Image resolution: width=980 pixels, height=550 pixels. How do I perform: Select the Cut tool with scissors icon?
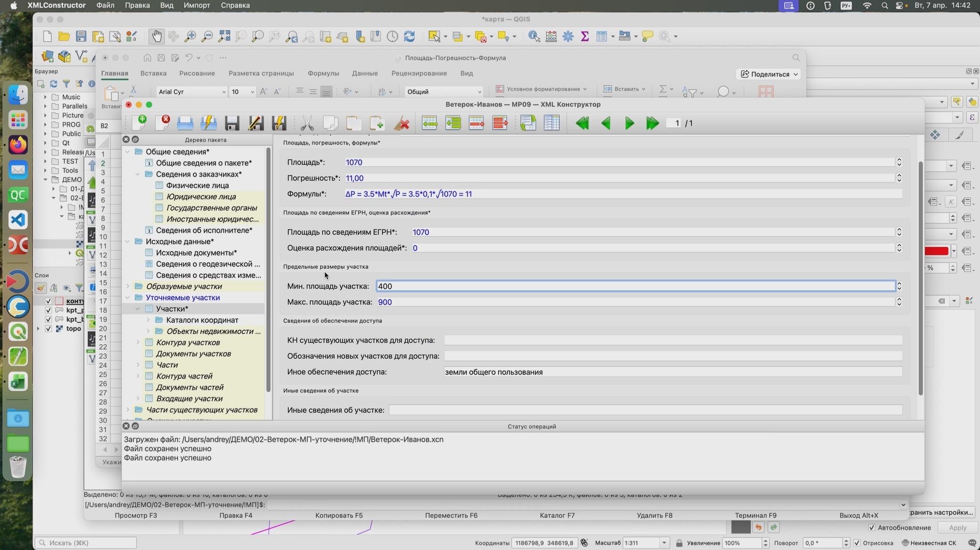pos(307,122)
